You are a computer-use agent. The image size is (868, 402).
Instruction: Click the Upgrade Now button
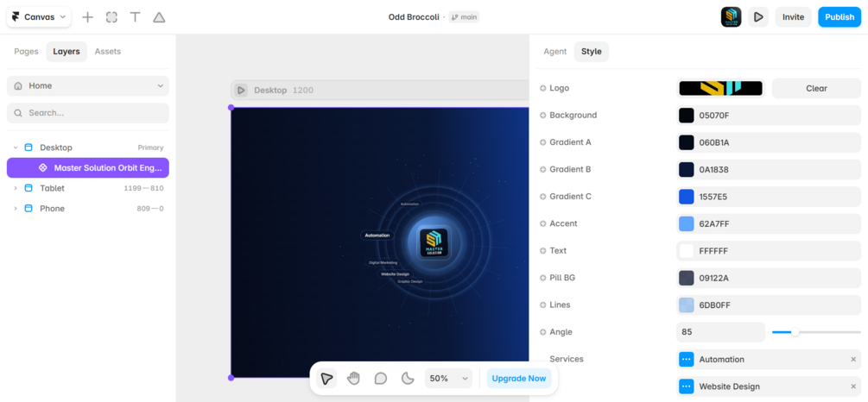[519, 378]
